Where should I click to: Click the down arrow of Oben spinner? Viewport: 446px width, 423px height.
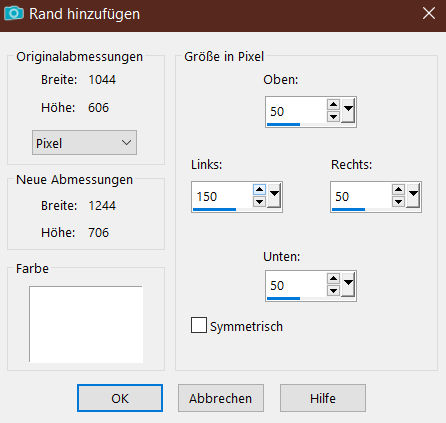(333, 117)
